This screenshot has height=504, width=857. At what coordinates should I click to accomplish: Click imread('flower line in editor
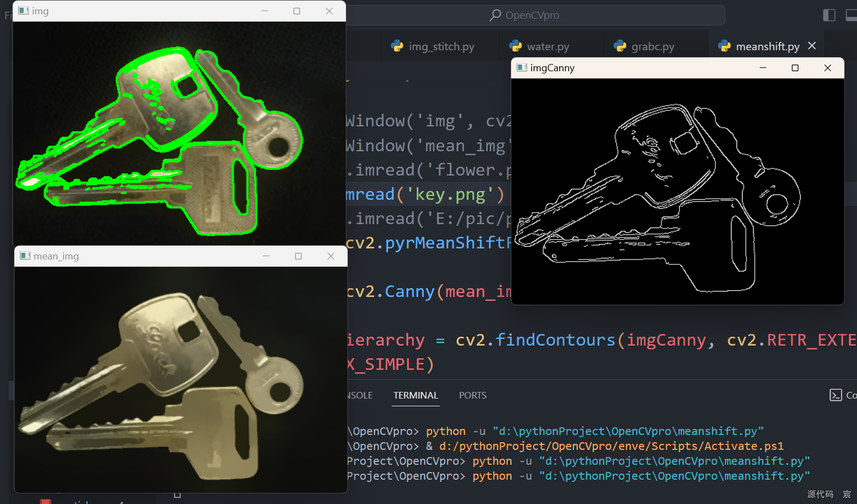[428, 170]
